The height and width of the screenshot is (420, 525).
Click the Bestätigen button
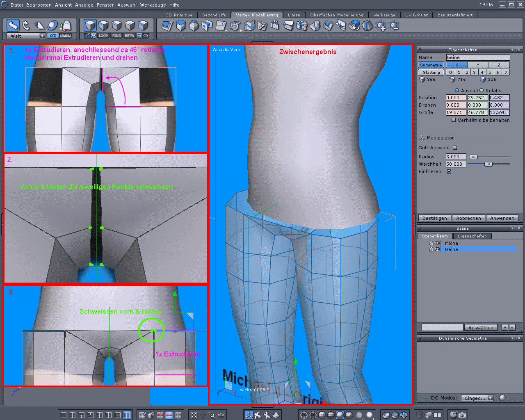pyautogui.click(x=435, y=218)
